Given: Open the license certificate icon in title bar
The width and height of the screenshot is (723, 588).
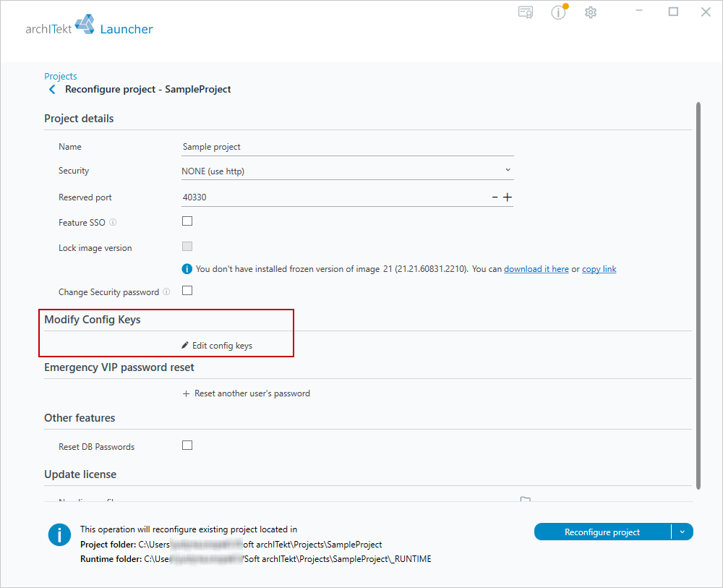Looking at the screenshot, I should coord(526,12).
